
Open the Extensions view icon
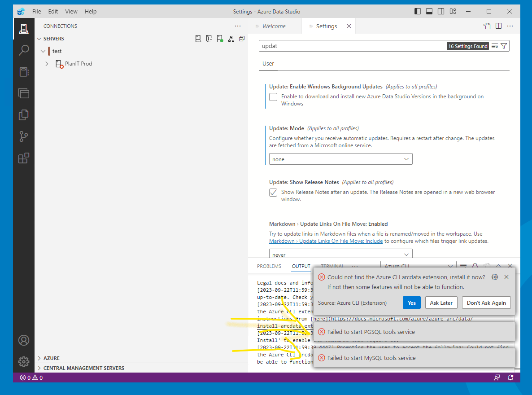pos(24,158)
